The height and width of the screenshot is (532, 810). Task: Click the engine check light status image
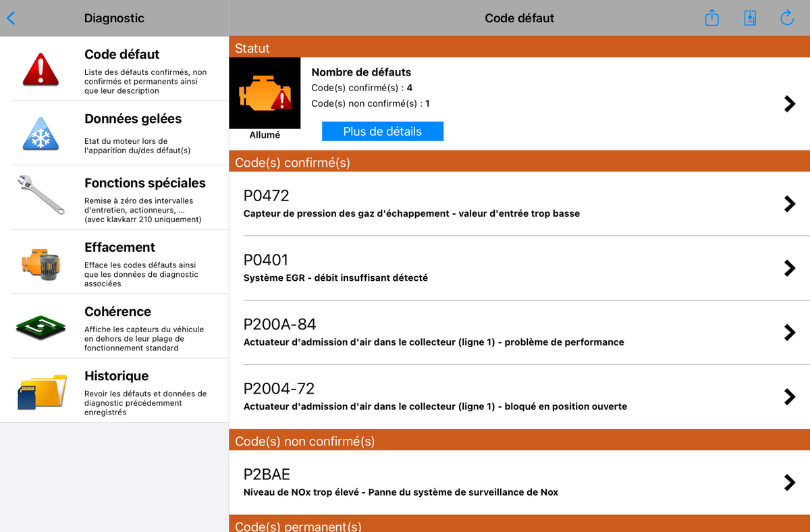(x=265, y=93)
